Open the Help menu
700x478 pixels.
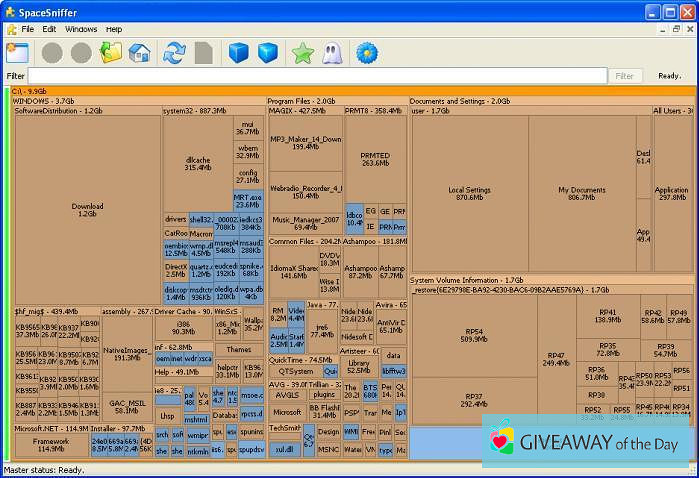(114, 29)
